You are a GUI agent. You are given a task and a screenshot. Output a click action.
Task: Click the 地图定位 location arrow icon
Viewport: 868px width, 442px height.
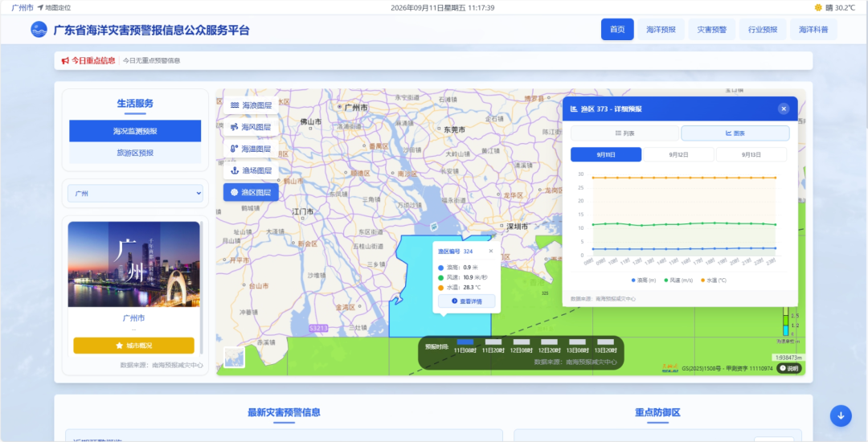(x=40, y=8)
